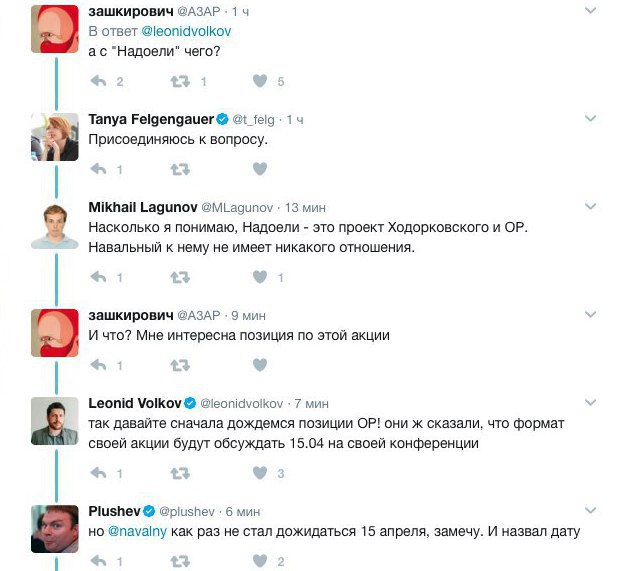
Task: Like Mikhail Lagunov's tweet about Ходорковский
Action: [x=260, y=277]
